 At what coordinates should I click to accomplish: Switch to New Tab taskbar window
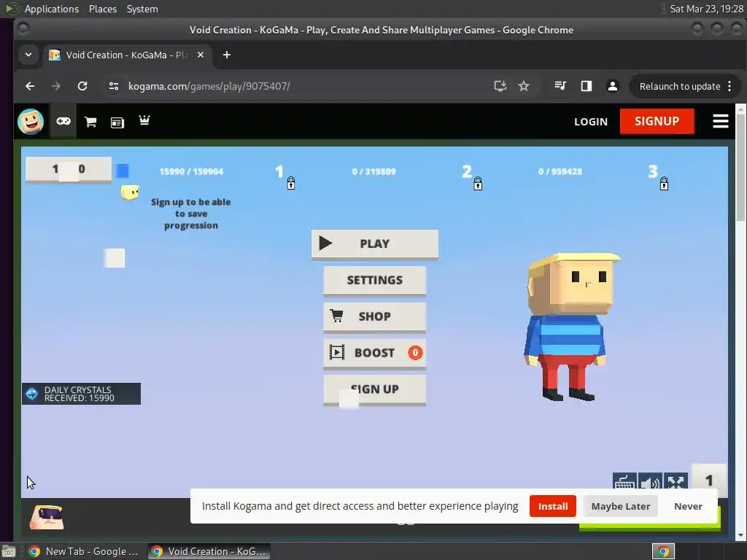[83, 551]
